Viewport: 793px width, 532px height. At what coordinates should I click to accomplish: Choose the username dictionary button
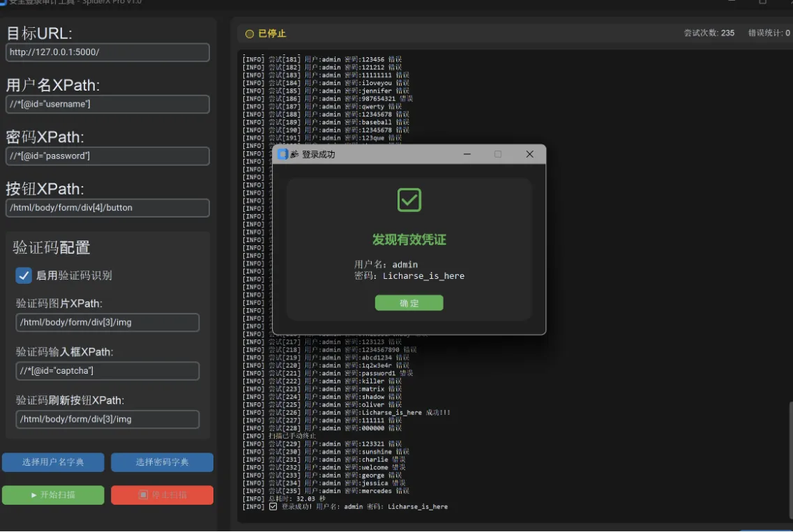pyautogui.click(x=53, y=462)
